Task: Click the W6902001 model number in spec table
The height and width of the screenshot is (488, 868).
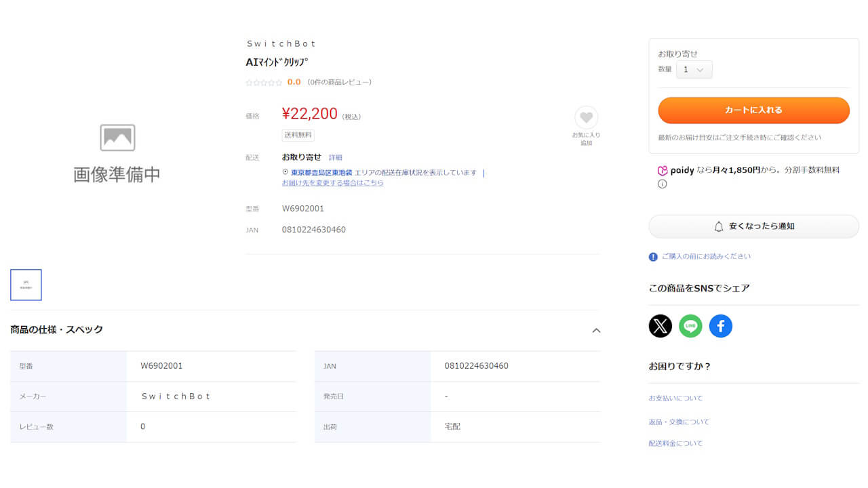Action: (x=161, y=366)
